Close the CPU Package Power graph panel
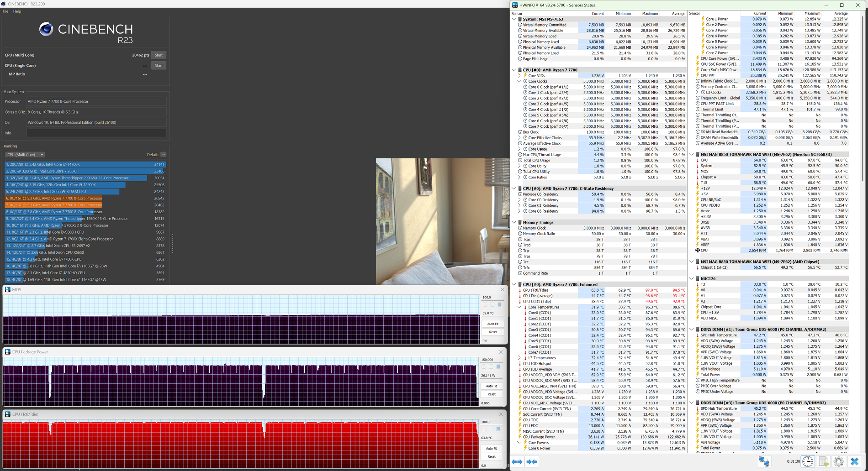868x471 pixels. (501, 352)
